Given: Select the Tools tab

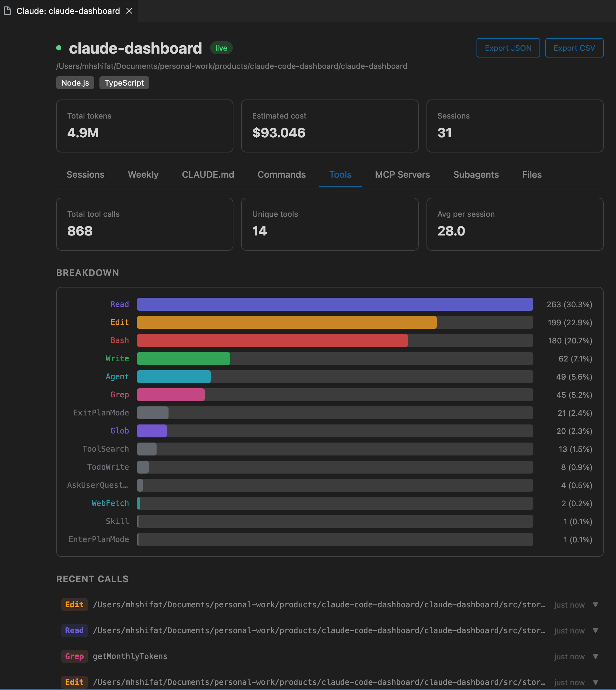Looking at the screenshot, I should pyautogui.click(x=340, y=175).
